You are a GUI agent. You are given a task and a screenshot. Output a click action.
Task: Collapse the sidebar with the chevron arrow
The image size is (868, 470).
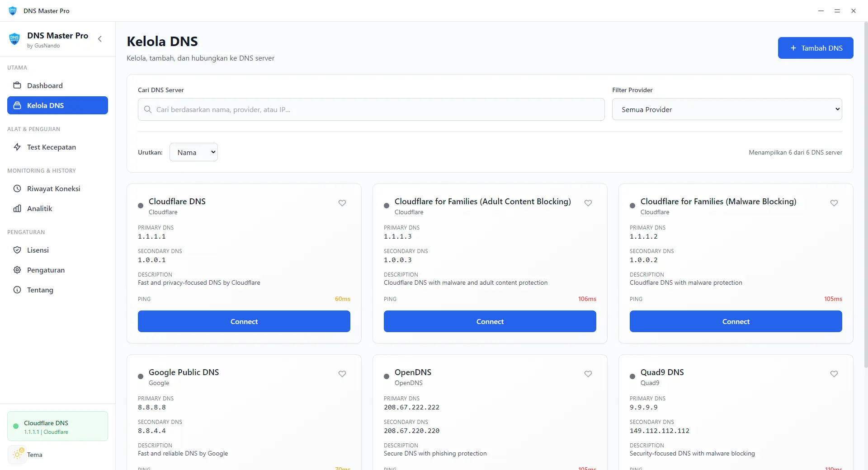coord(100,39)
